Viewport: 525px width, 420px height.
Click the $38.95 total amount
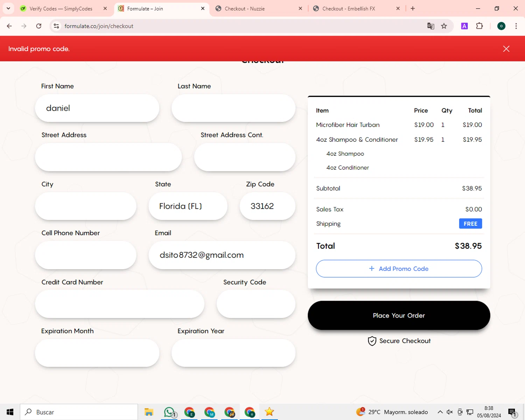pos(468,246)
